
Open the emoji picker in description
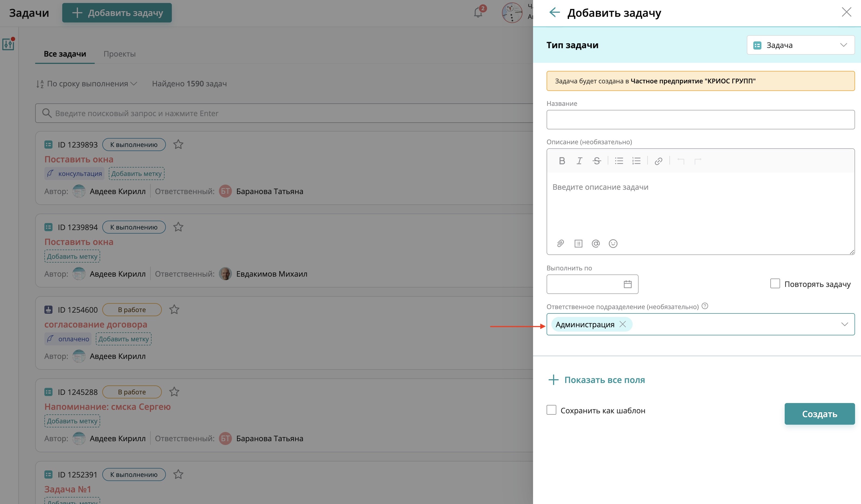pos(613,244)
